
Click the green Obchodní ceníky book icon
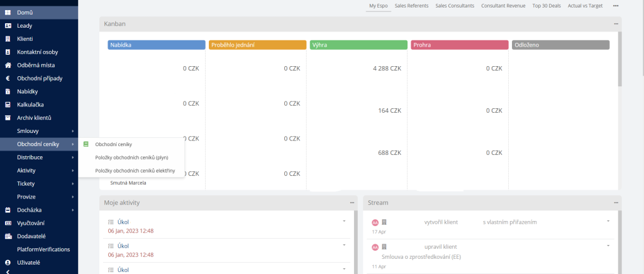(87, 144)
